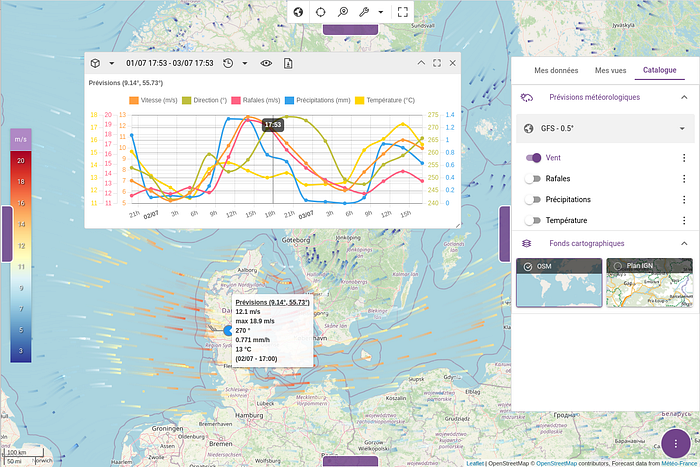700x467 pixels.
Task: Activate the crosshair locate tool
Action: (x=321, y=12)
